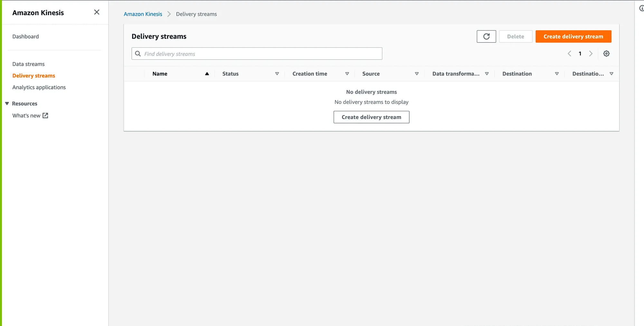The width and height of the screenshot is (644, 326).
Task: Go to next page with right chevron
Action: pyautogui.click(x=591, y=54)
